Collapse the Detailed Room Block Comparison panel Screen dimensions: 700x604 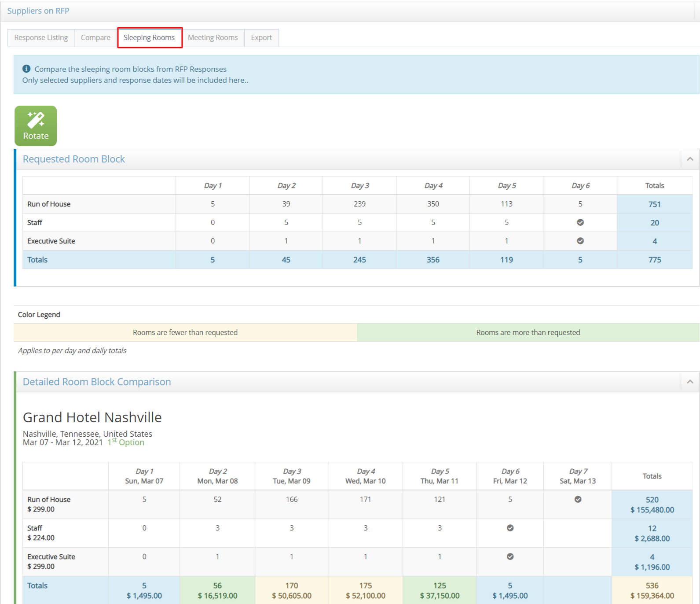point(689,382)
